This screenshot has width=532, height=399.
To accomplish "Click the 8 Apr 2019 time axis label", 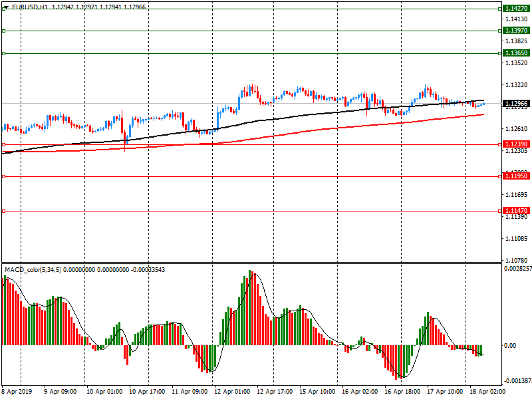I will pos(19,392).
